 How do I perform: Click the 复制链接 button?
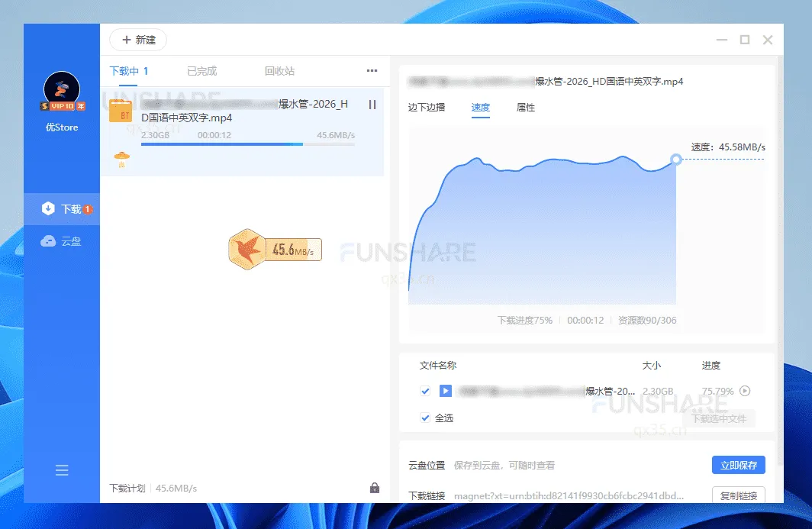(x=739, y=495)
